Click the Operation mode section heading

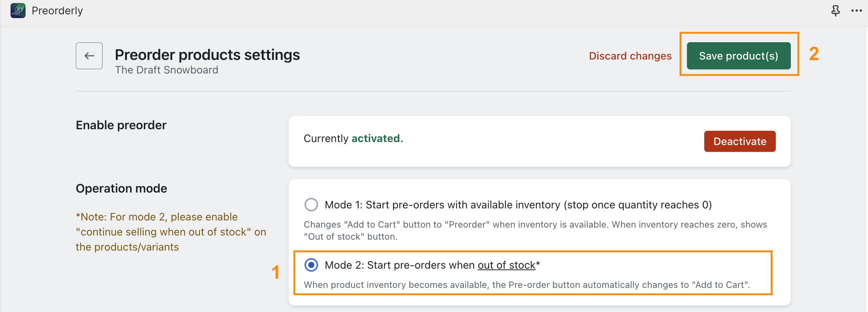coord(121,188)
